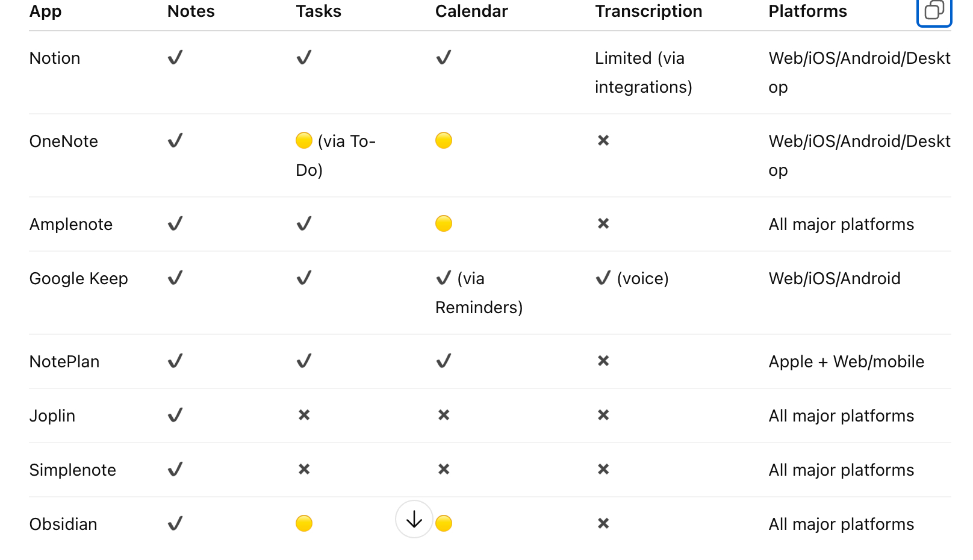The image size is (973, 560).
Task: Click the Platforms column header
Action: (807, 11)
